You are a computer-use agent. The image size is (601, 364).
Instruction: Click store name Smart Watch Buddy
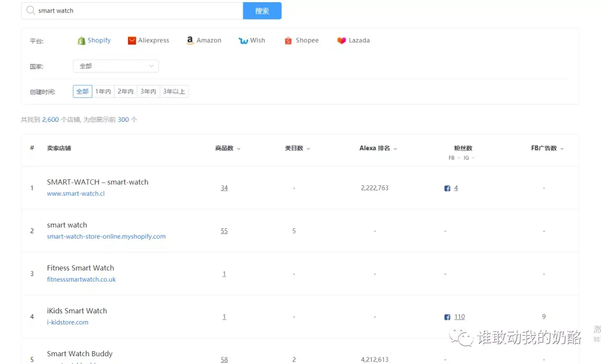(80, 353)
